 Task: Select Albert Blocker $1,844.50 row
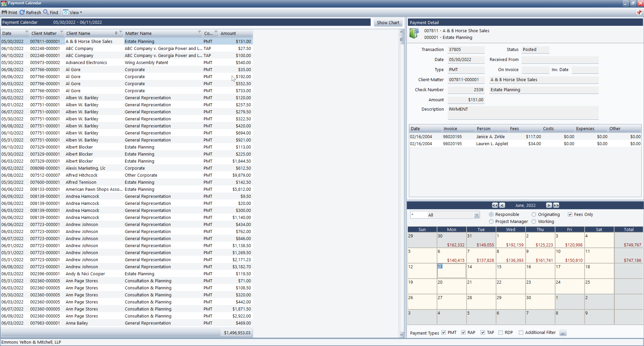tap(126, 161)
